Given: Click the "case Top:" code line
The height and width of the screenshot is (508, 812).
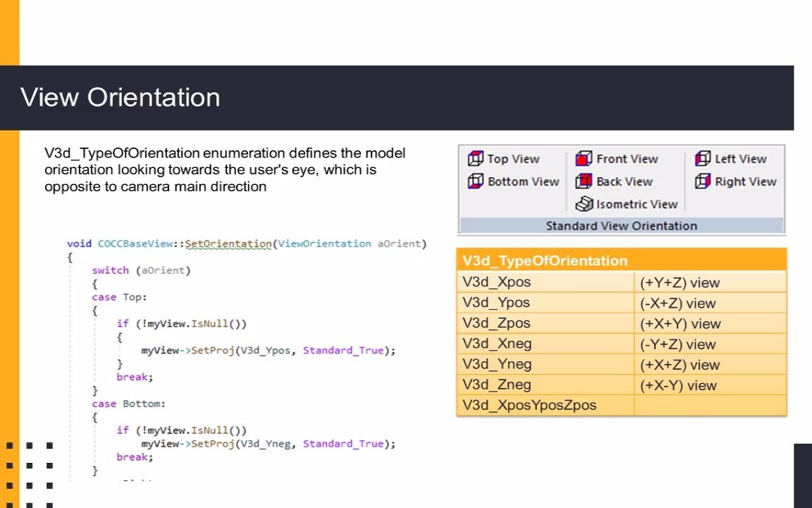Looking at the screenshot, I should (x=119, y=297).
